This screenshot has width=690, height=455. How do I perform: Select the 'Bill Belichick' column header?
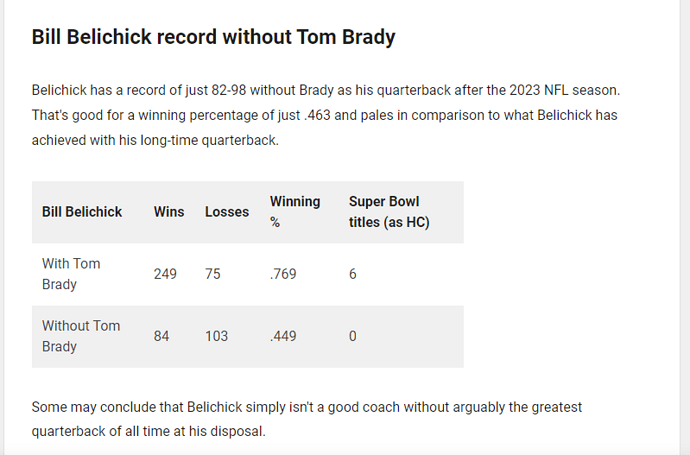pos(82,212)
